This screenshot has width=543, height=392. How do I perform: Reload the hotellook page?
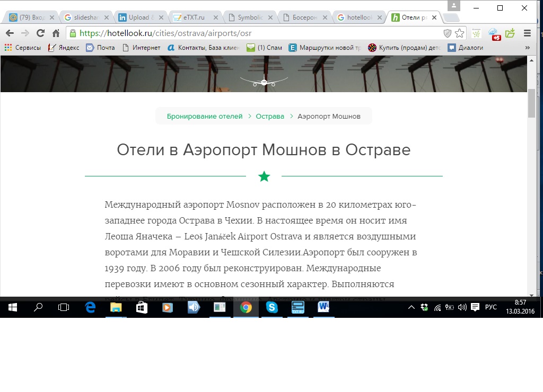[40, 33]
